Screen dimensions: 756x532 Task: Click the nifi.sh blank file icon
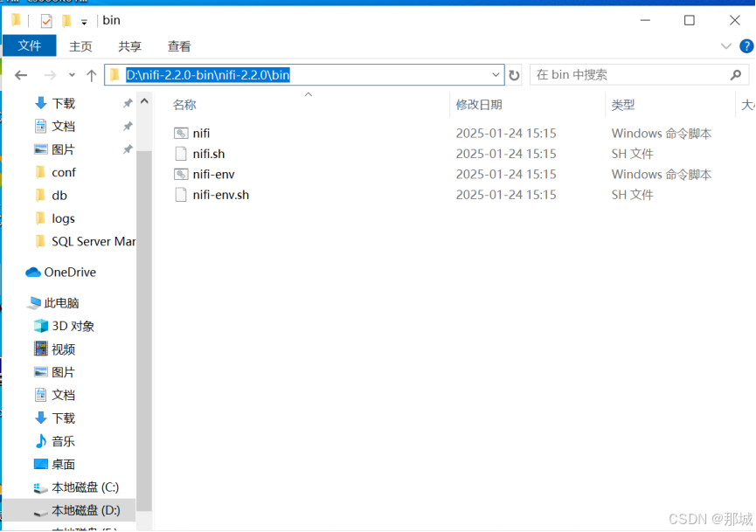coord(181,154)
